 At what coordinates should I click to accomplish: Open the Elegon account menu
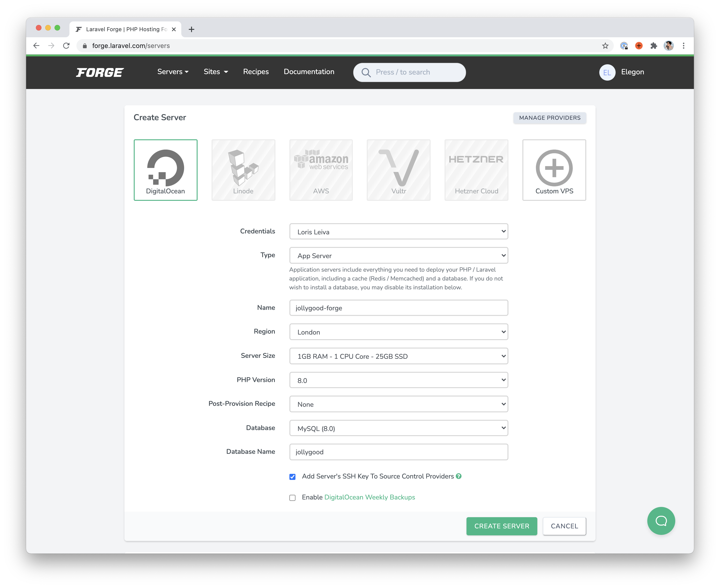pos(632,72)
